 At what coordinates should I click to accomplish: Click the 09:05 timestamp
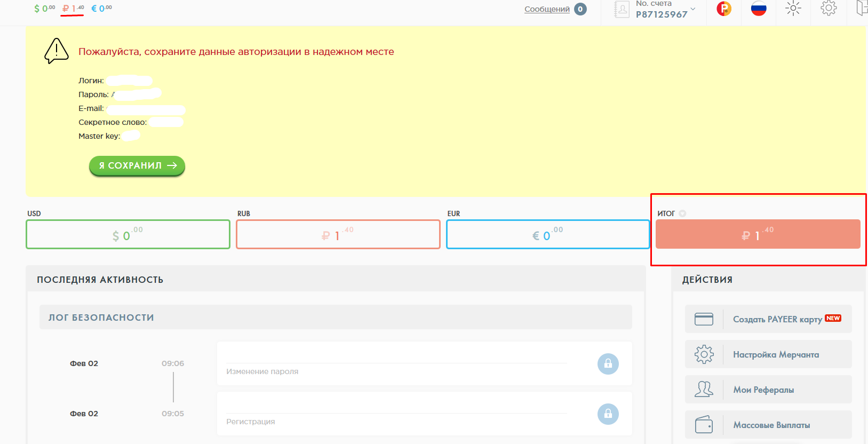pyautogui.click(x=173, y=414)
